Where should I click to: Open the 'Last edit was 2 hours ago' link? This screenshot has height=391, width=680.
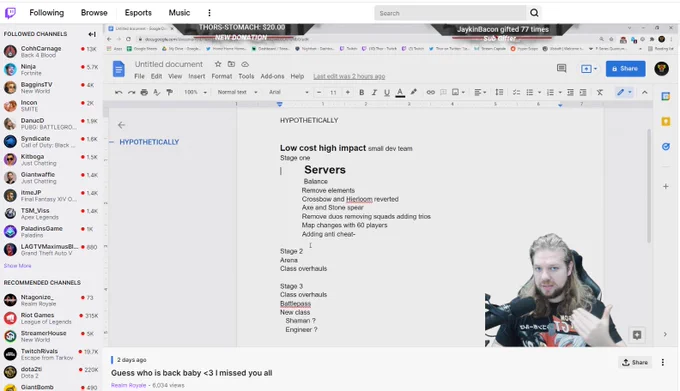(x=349, y=76)
